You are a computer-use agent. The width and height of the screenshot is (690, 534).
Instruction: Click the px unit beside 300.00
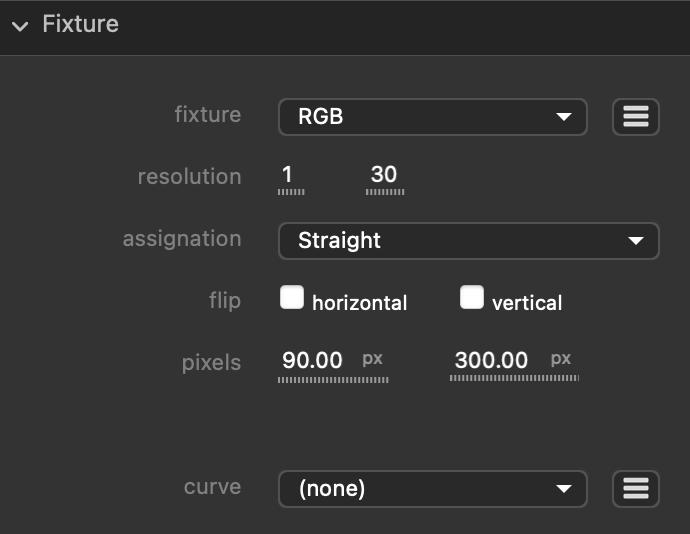tap(561, 358)
